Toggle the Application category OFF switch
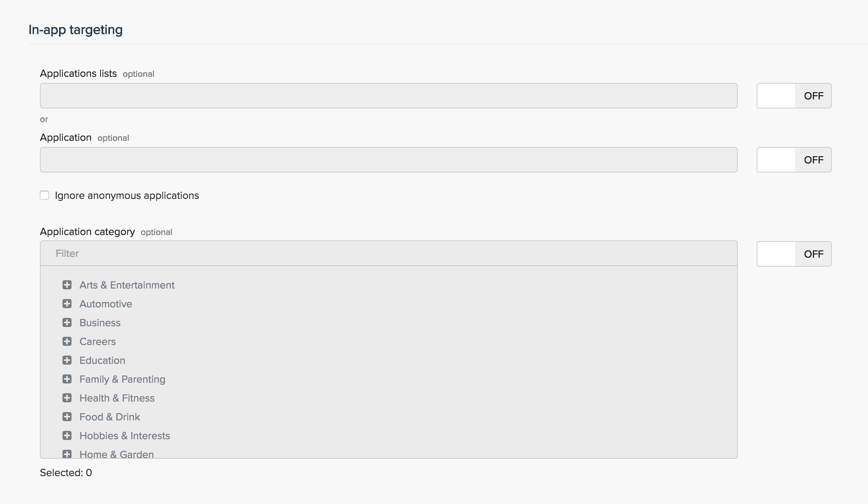Viewport: 868px width, 504px height. tap(794, 254)
